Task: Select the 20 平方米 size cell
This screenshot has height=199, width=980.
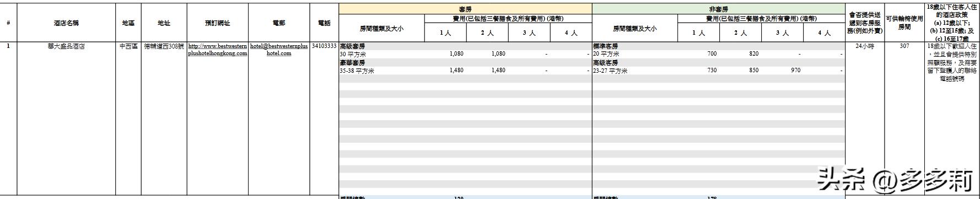Action: tap(606, 54)
